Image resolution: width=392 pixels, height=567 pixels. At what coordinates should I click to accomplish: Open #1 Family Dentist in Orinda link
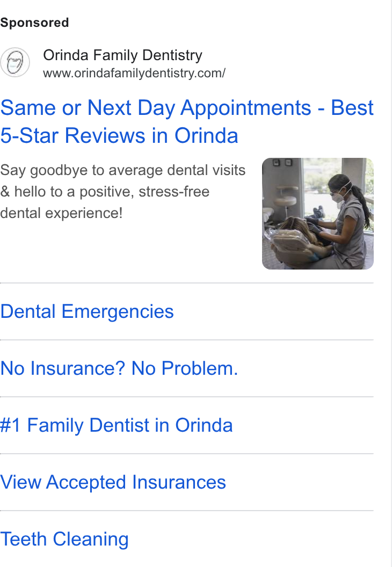click(x=116, y=425)
